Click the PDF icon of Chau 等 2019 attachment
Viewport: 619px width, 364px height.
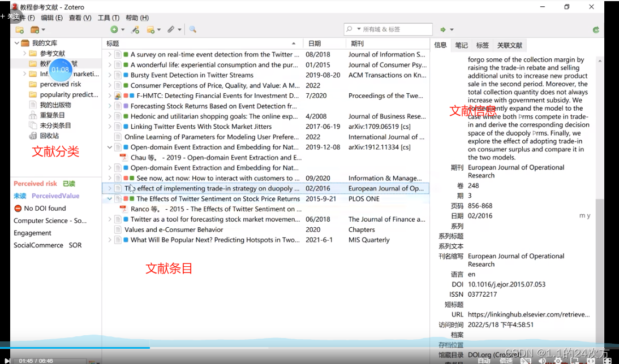(123, 157)
